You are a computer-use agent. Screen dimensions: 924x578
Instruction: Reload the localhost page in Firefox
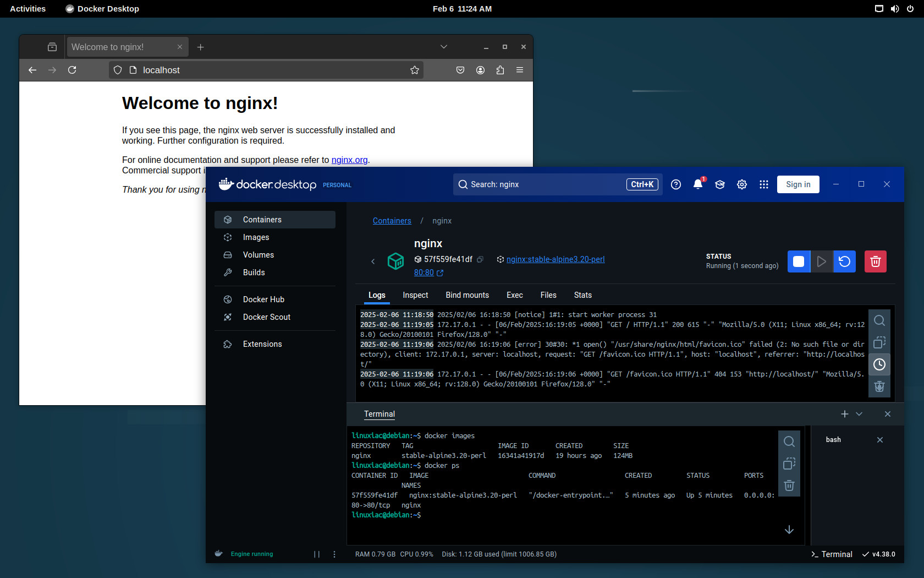point(72,70)
